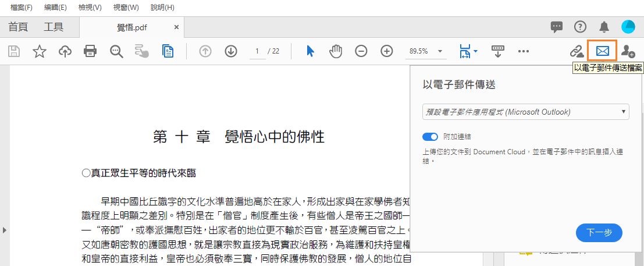This screenshot has width=644, height=266.
Task: Click the share link icon
Action: point(577,51)
